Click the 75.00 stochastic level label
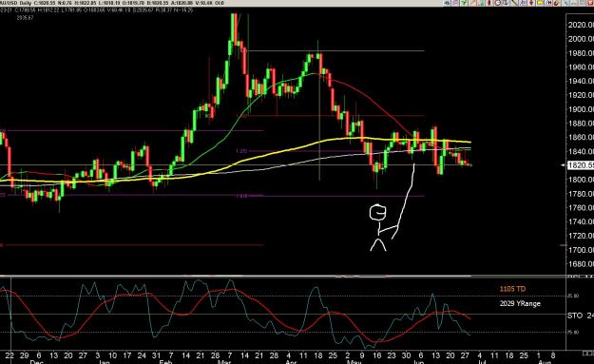 click(573, 333)
